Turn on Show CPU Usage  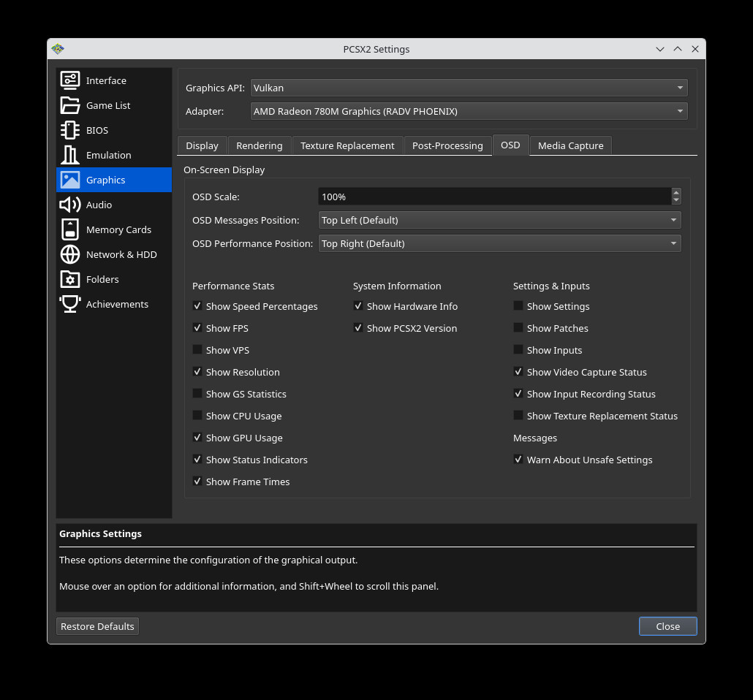(x=197, y=415)
